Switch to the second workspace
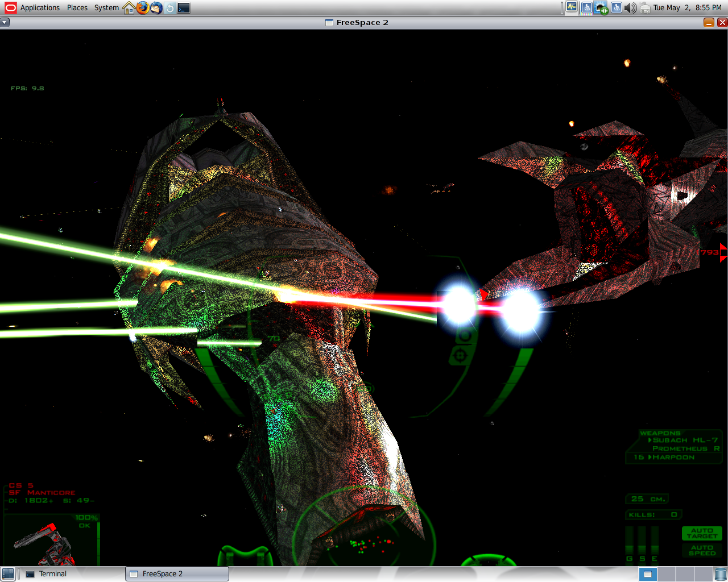 [667, 574]
